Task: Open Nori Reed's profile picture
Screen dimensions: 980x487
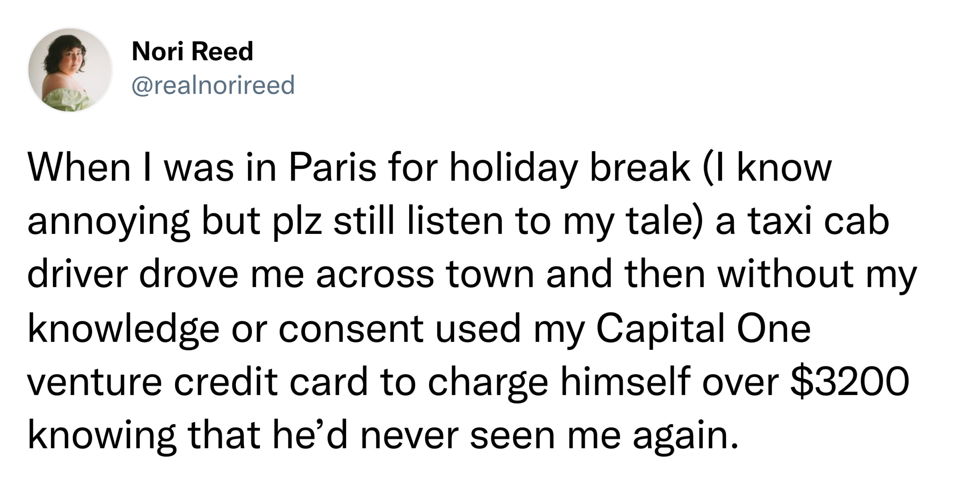Action: tap(70, 70)
